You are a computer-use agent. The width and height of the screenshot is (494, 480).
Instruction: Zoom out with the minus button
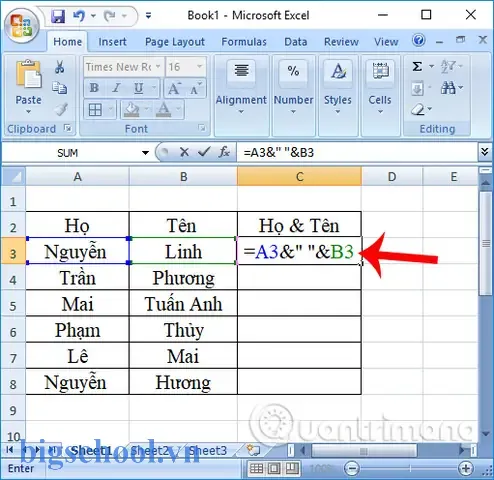pyautogui.click(x=352, y=469)
